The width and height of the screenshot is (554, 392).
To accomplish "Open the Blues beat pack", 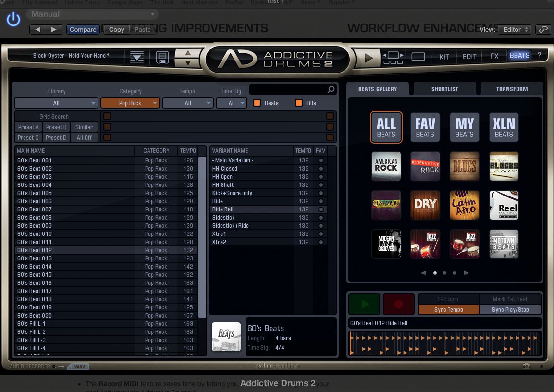I will point(464,166).
